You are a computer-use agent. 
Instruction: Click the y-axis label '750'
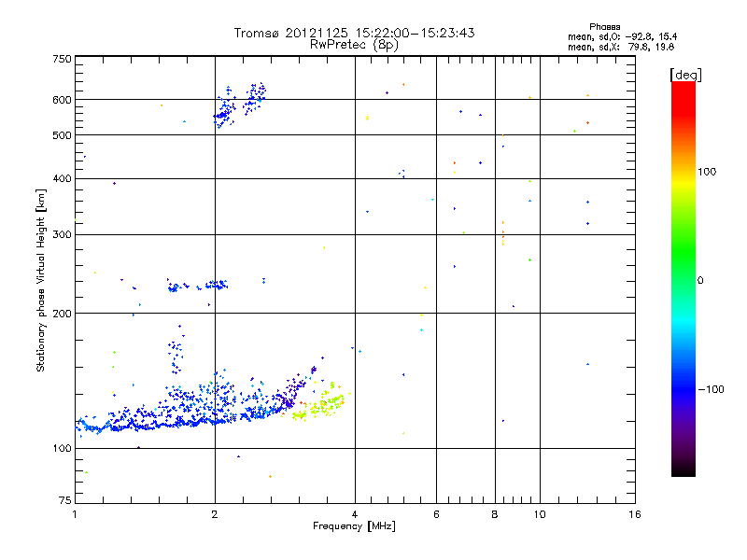pos(62,59)
